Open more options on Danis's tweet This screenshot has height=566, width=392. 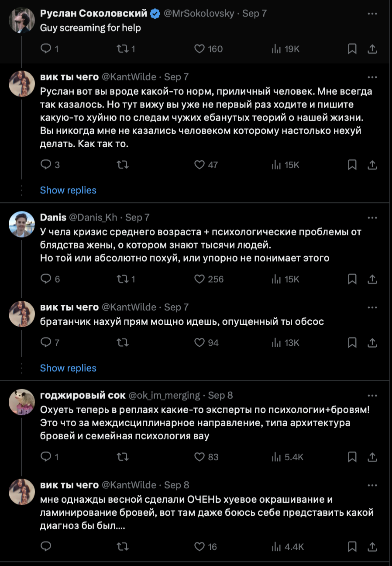(x=372, y=217)
